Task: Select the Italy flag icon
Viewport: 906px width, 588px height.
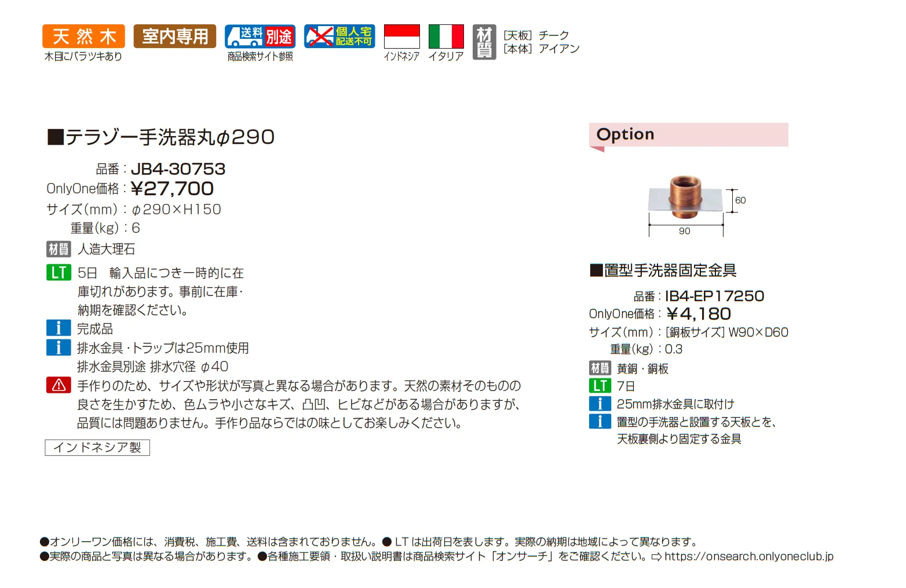Action: coord(446,36)
